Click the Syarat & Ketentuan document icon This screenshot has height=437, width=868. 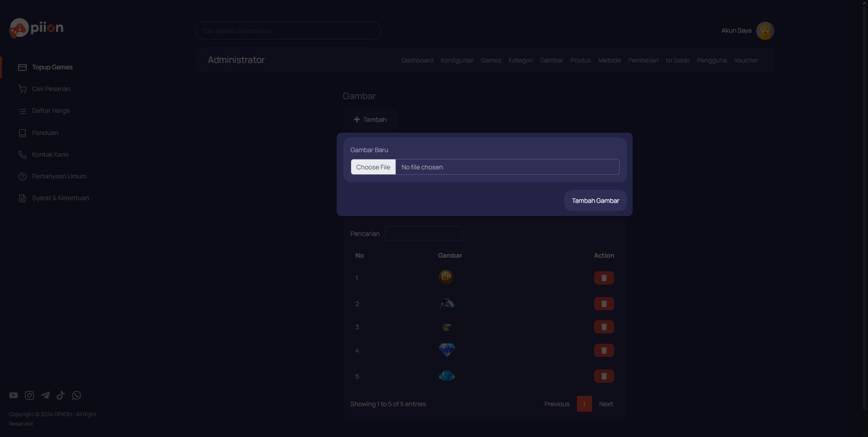click(x=22, y=198)
